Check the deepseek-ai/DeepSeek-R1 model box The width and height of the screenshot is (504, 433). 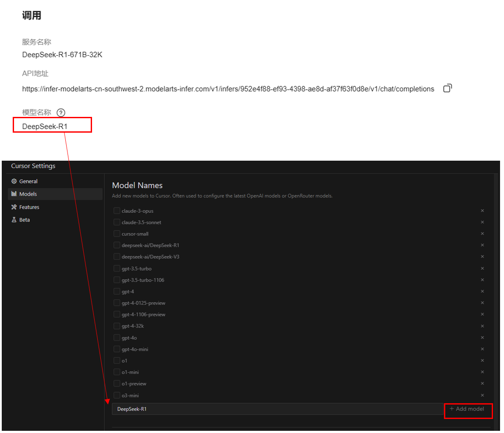(x=117, y=245)
